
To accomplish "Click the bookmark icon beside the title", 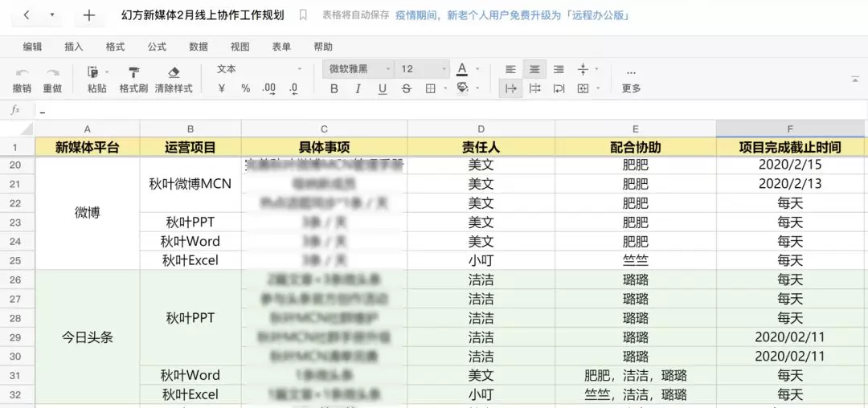I will pos(303,15).
